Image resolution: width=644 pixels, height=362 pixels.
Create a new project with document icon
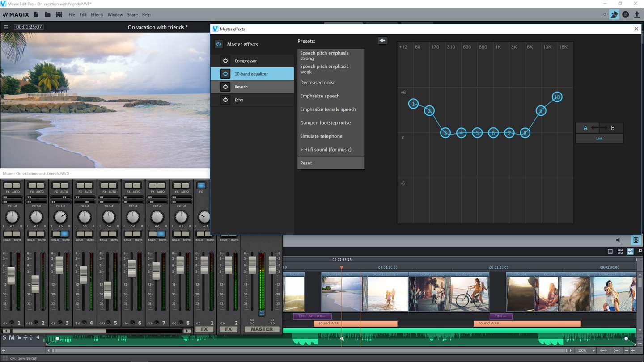[36, 15]
